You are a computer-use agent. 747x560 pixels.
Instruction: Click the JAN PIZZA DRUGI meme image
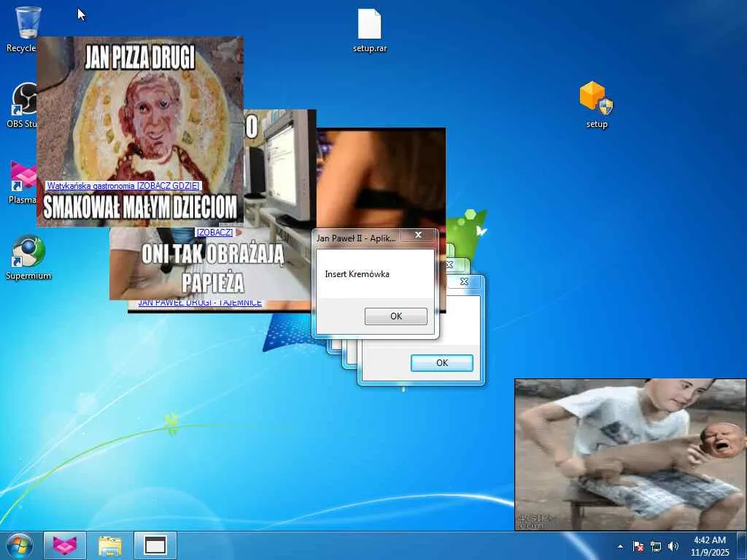point(140,131)
